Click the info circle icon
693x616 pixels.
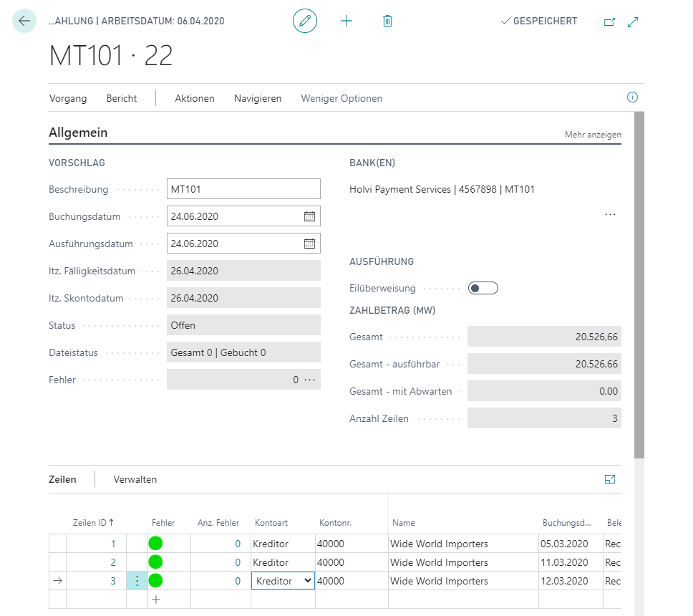[632, 97]
